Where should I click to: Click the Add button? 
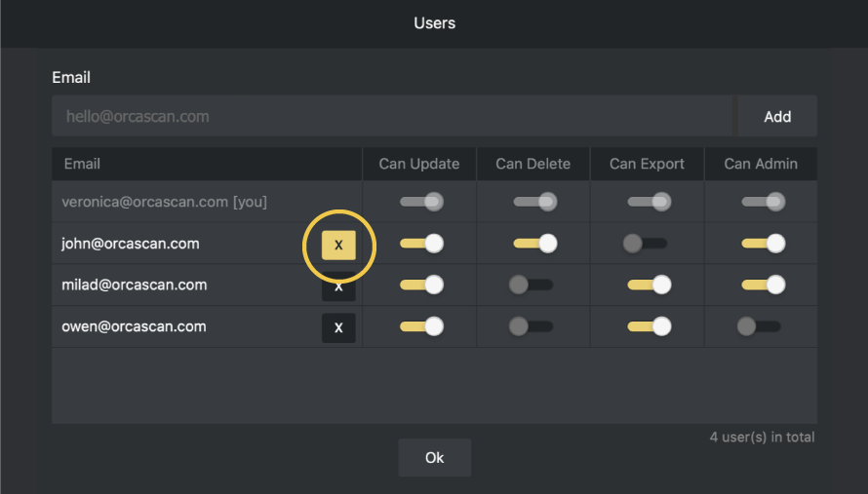click(x=777, y=116)
